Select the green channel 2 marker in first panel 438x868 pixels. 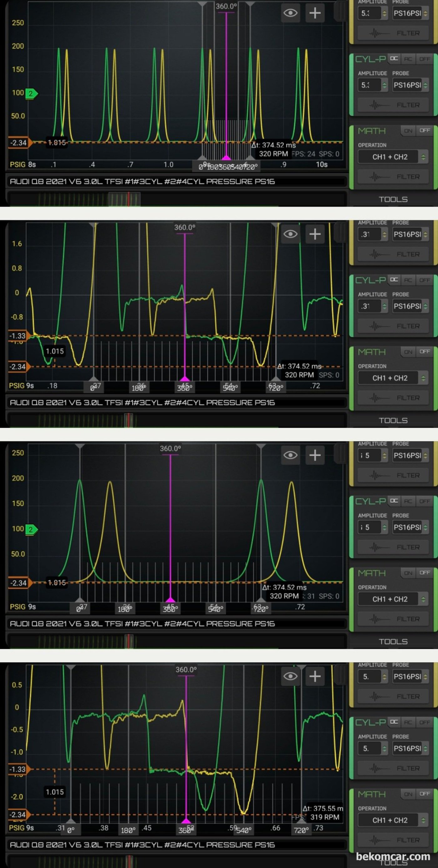(31, 93)
